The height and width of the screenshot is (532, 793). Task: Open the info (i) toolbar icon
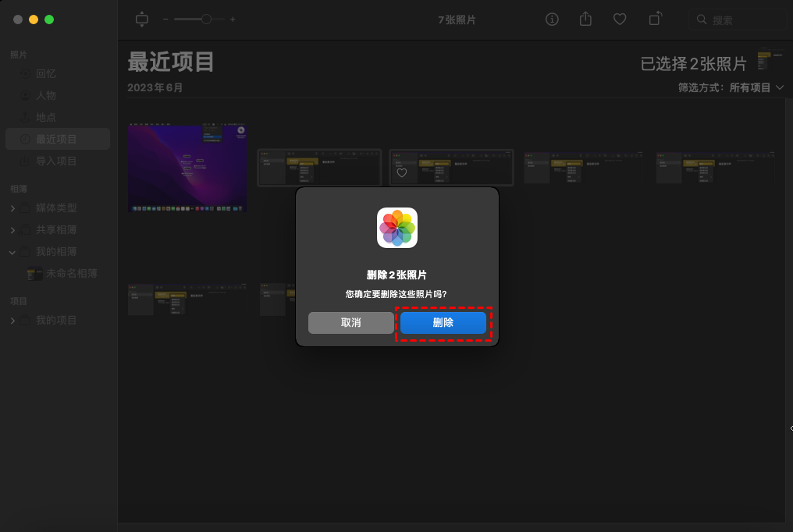[552, 20]
